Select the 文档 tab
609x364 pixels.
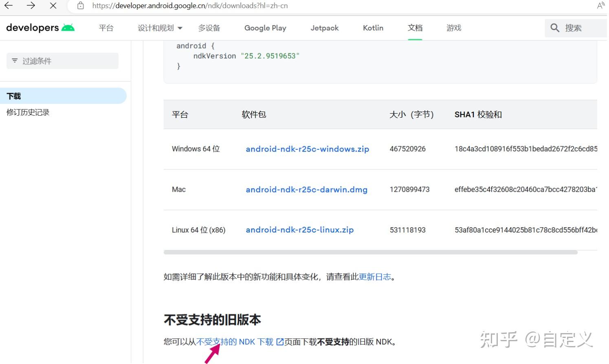(415, 28)
